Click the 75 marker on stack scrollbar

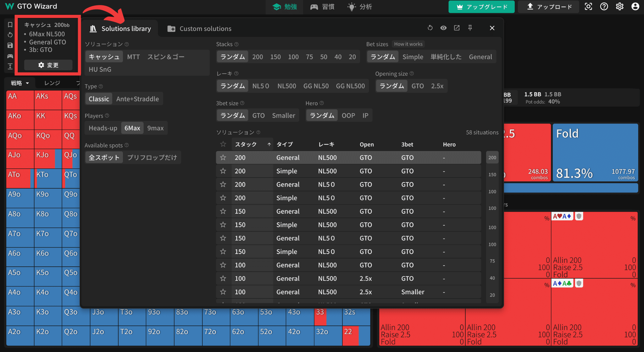coord(492,261)
